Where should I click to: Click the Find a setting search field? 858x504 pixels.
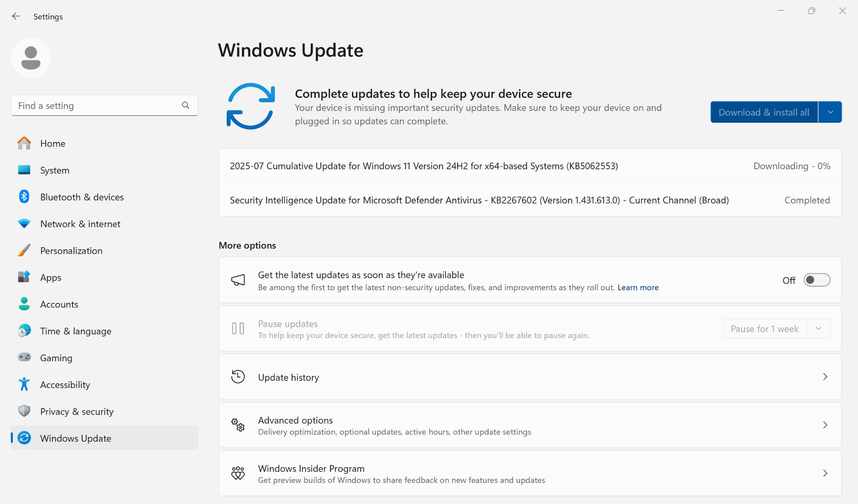(96, 106)
